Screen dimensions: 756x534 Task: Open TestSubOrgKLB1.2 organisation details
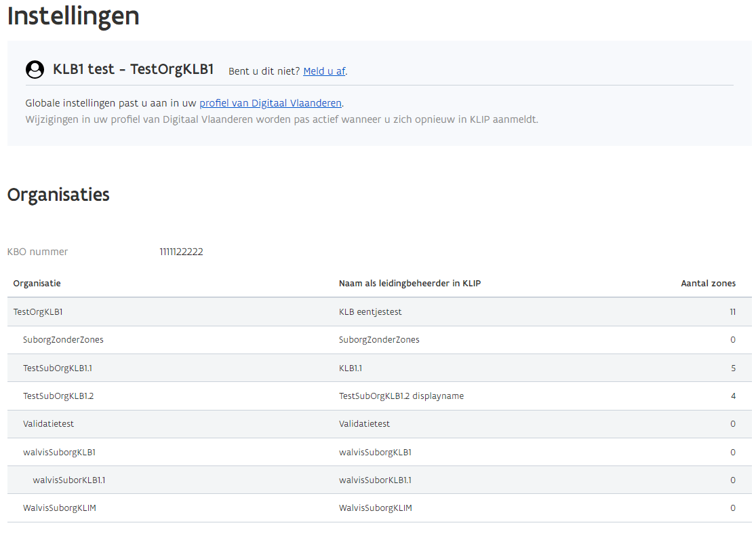click(59, 396)
